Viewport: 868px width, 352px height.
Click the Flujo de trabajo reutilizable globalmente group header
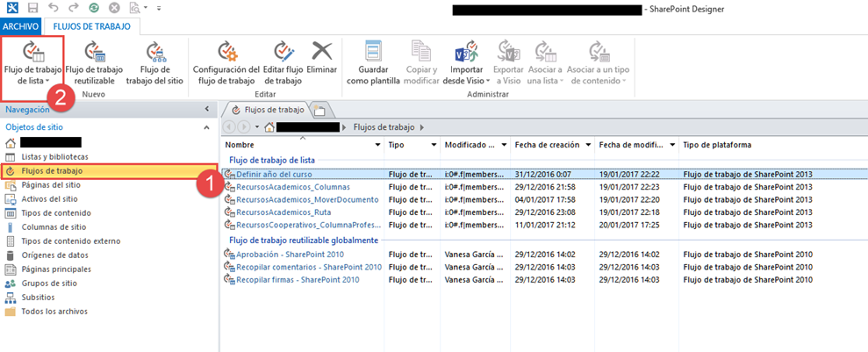pyautogui.click(x=304, y=241)
